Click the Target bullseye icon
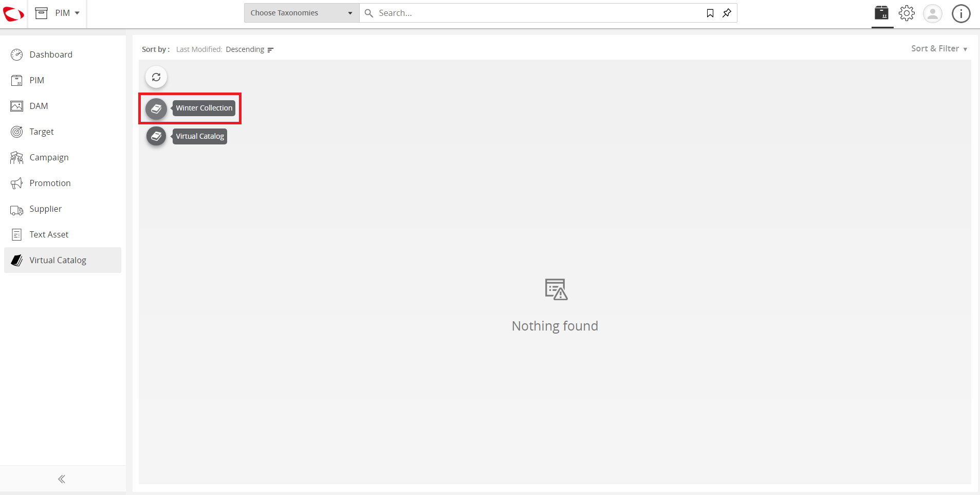This screenshot has width=980, height=495. (x=17, y=132)
